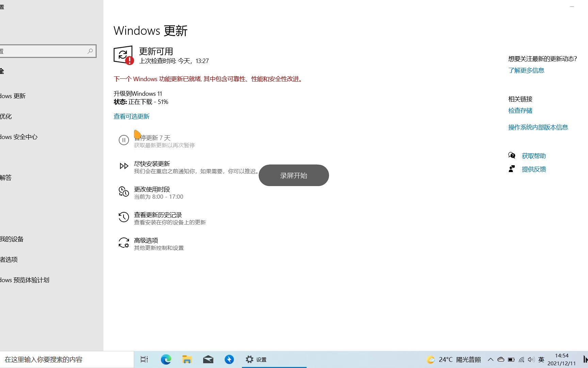Click 状态: 正在下载 - 51% text

(141, 102)
